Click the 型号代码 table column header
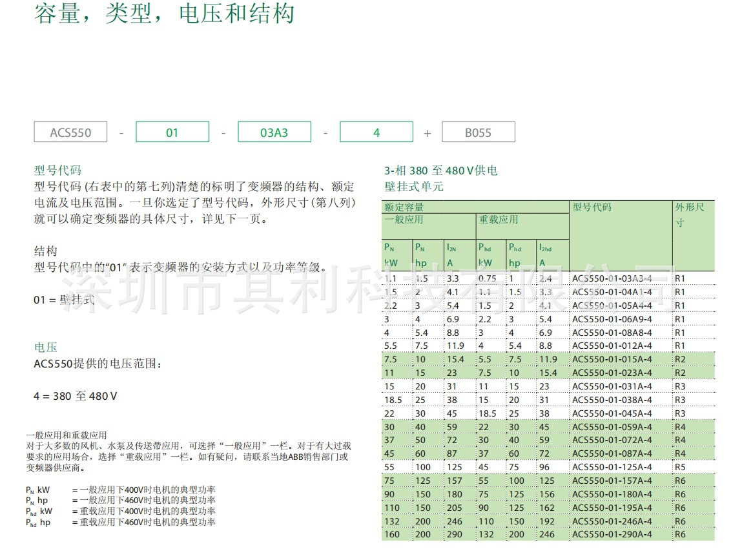This screenshot has width=742, height=560. pos(592,207)
